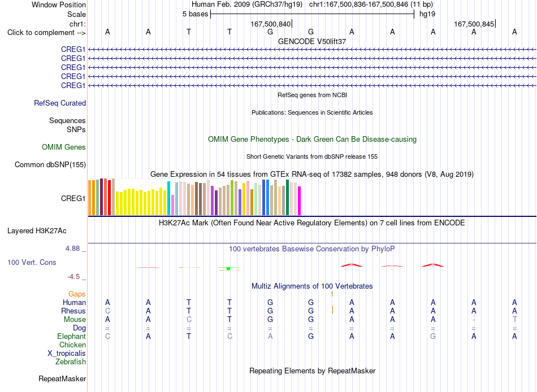Click the Sequences track label

tap(67, 120)
